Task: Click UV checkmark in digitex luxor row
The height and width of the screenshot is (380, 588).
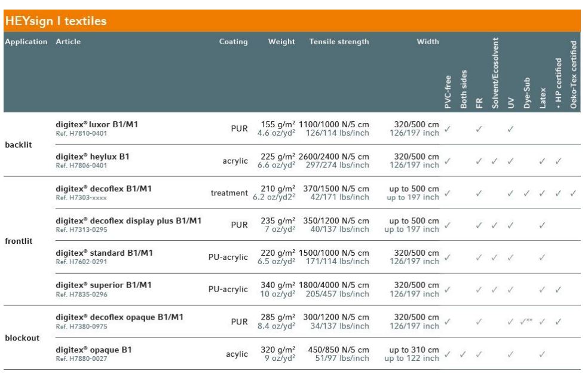Action: click(510, 128)
